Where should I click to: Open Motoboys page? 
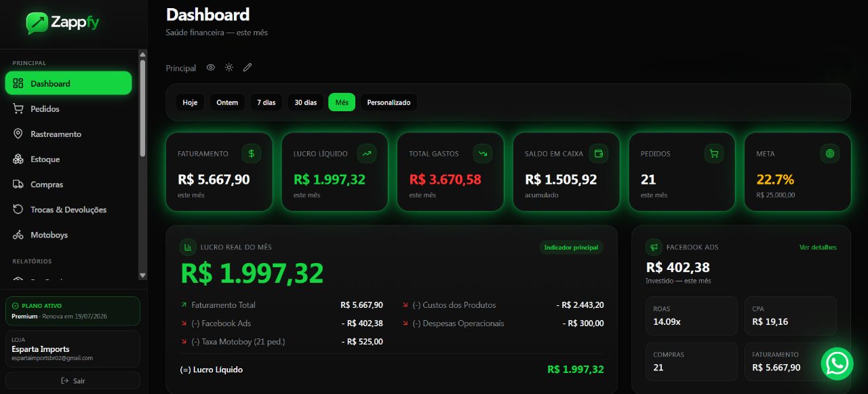[x=68, y=235]
